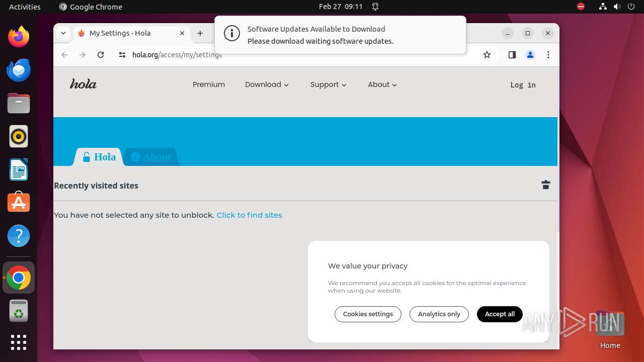Click the Software Updates notification
644x362 pixels.
point(340,35)
